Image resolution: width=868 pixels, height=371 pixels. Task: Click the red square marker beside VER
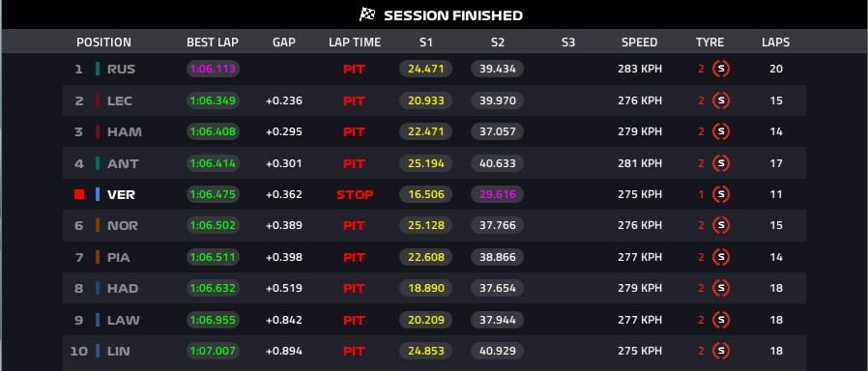click(79, 194)
